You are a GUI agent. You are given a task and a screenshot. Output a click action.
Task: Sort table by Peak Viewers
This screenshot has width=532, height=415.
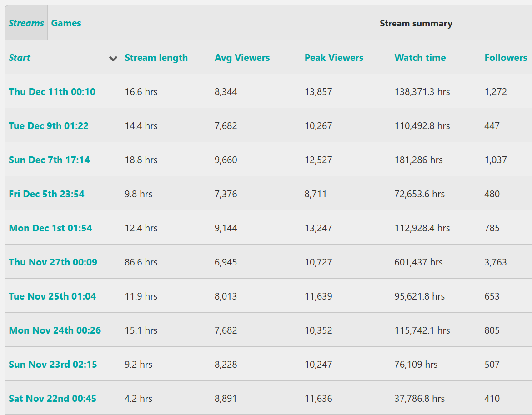(334, 58)
